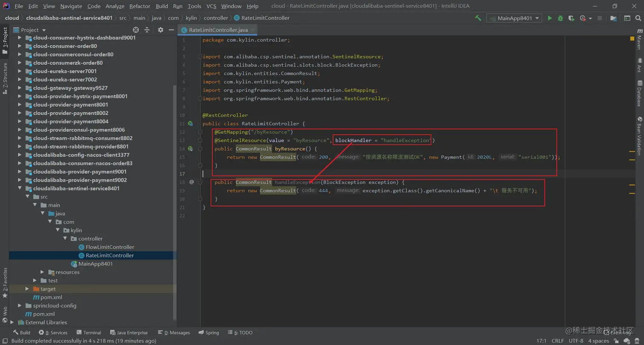Screen dimensions: 644x345
Task: Open the Project view type dropdown
Action: (44, 30)
